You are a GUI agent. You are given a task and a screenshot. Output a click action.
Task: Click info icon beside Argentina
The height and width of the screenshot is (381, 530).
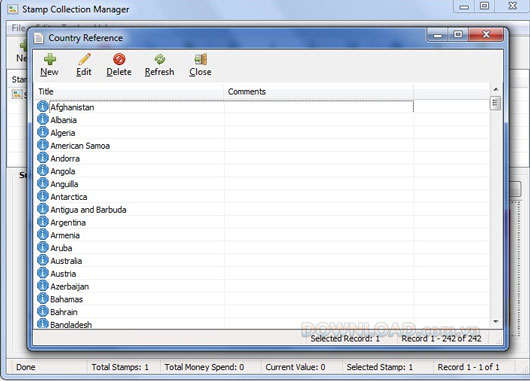[43, 222]
